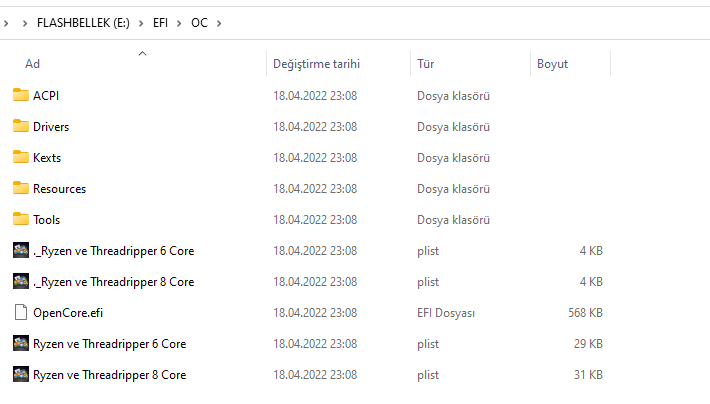Click the ._Ryzen ve Threadripper 6 Core plist icon
Screen dimensions: 710x404
coord(21,250)
